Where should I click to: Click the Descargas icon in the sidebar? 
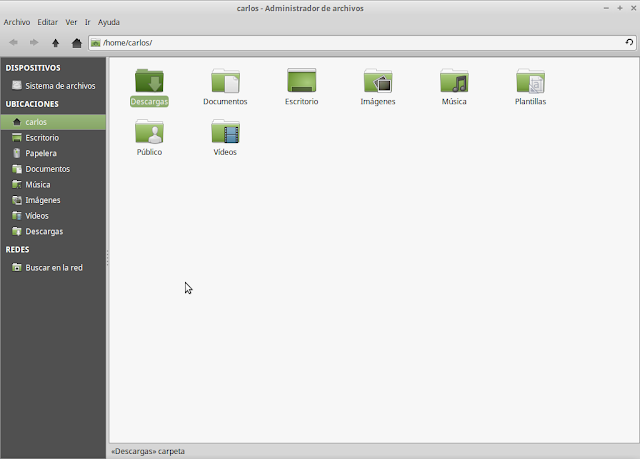[17, 231]
